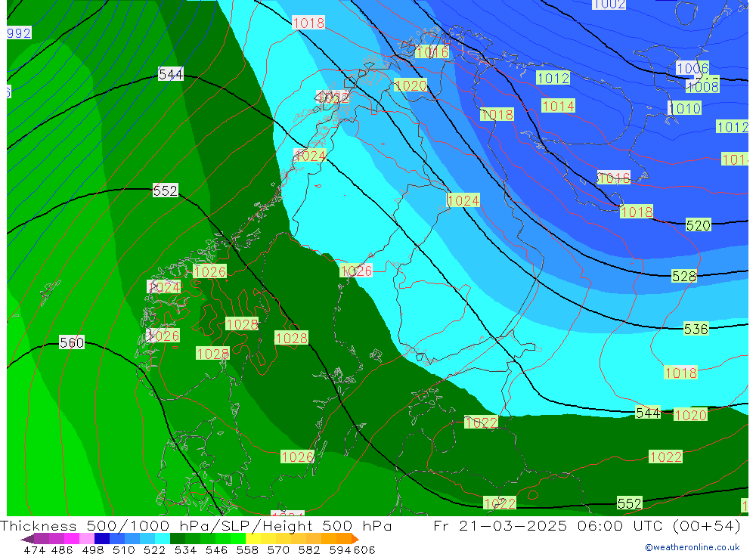
Task: Click the weatheronline.co.uk copyright link
Action: (692, 546)
